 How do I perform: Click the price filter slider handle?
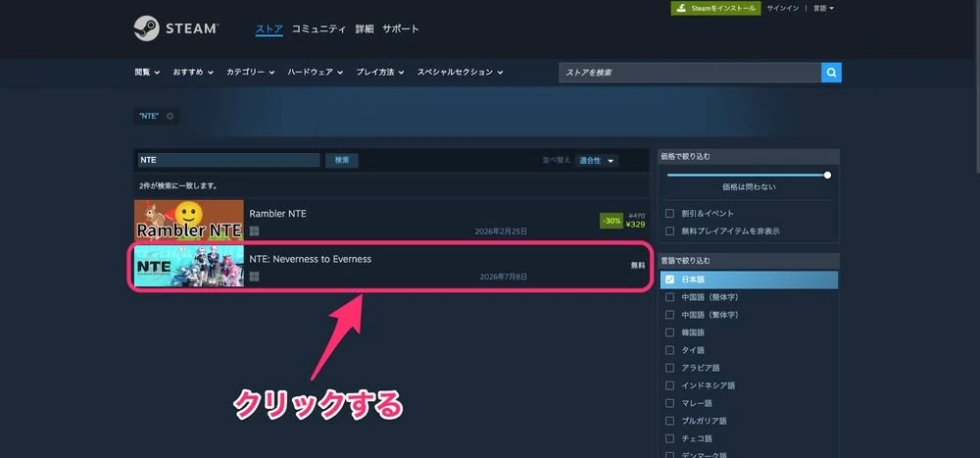tap(827, 176)
